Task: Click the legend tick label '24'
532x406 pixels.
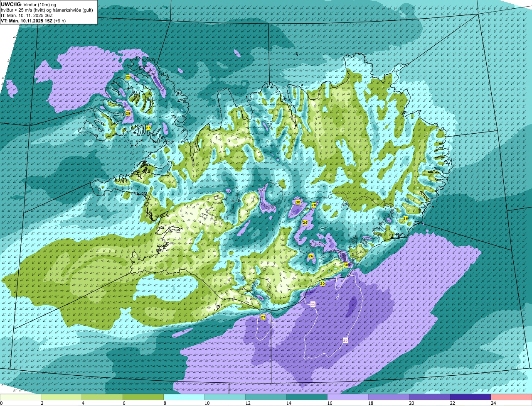Action: click(x=493, y=403)
